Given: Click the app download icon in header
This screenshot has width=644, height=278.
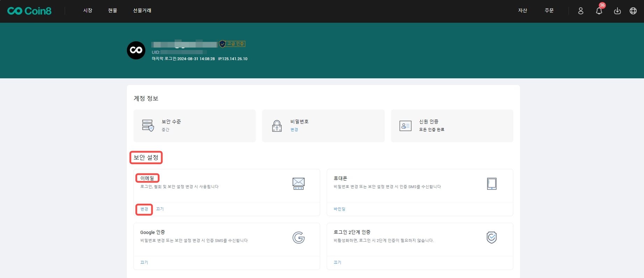Looking at the screenshot, I should (x=617, y=11).
